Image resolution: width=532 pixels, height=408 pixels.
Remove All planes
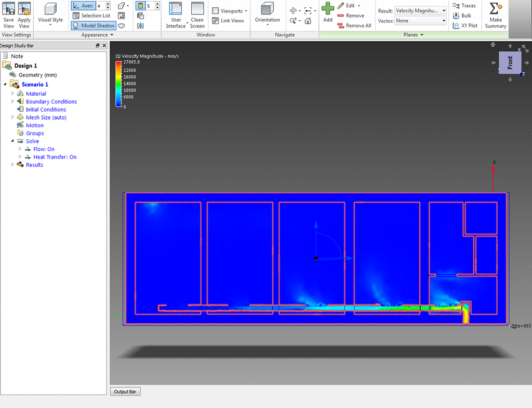coord(354,25)
